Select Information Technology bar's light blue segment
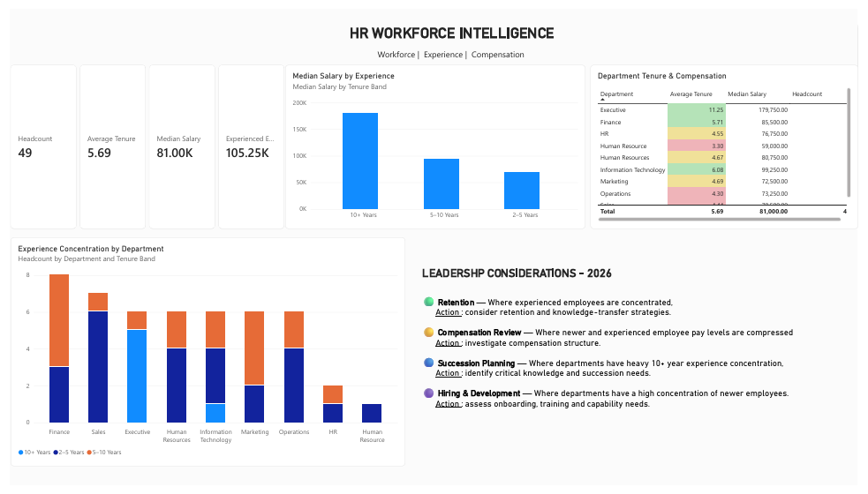This screenshot has height=494, width=868. pyautogui.click(x=215, y=413)
